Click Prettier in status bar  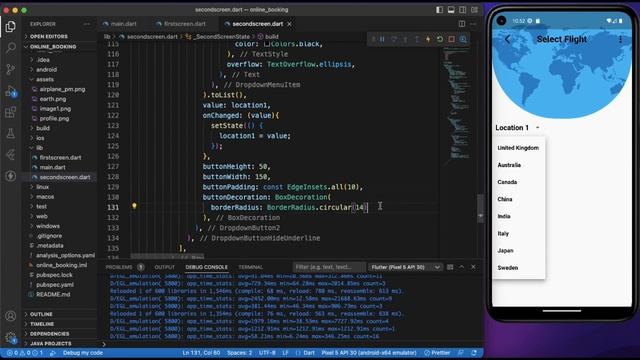pos(437,353)
